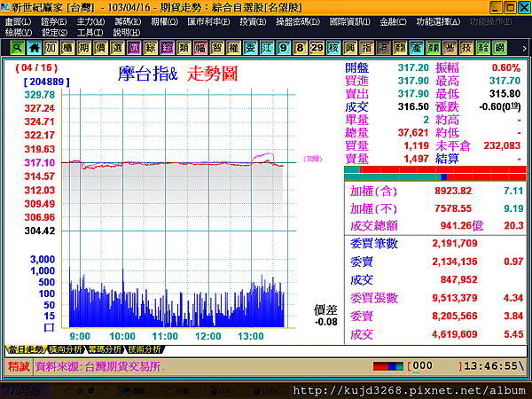Click the lower teal-red volume ratio bar
This screenshot has width=532, height=399.
tap(435, 176)
